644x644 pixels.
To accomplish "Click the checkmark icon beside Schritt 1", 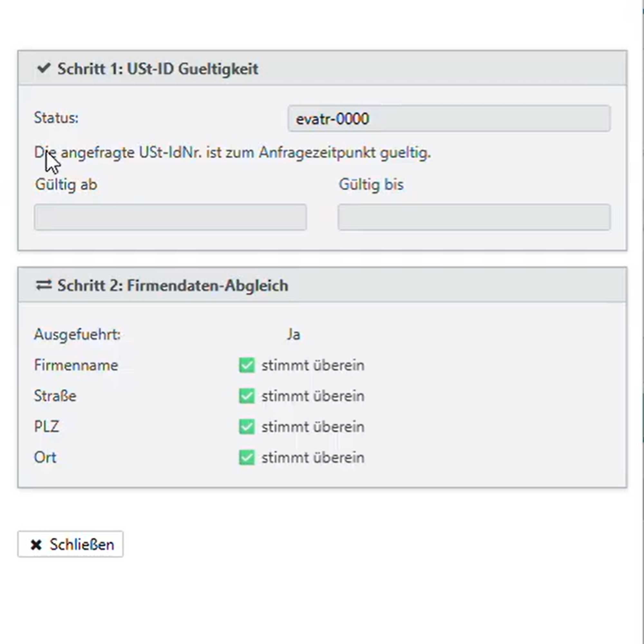I will point(44,68).
